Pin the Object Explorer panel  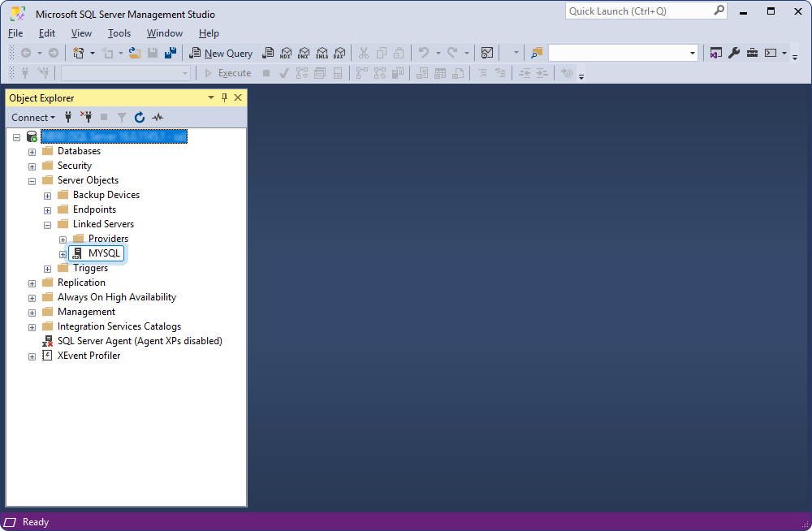(x=224, y=97)
